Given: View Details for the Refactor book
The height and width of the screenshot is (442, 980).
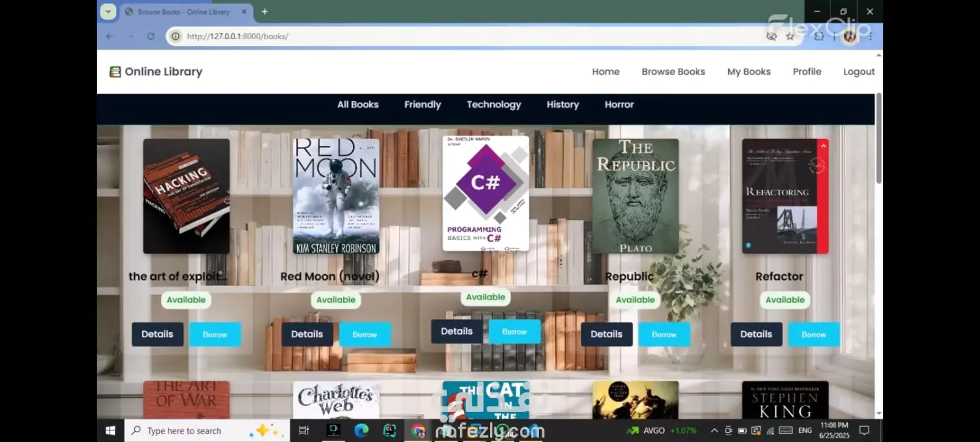Looking at the screenshot, I should coord(756,334).
